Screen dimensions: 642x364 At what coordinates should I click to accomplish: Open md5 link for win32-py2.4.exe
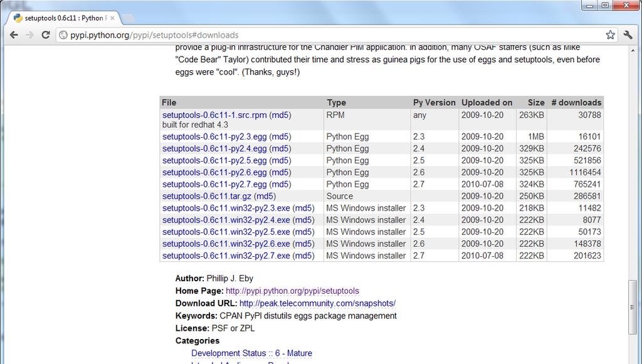(303, 220)
